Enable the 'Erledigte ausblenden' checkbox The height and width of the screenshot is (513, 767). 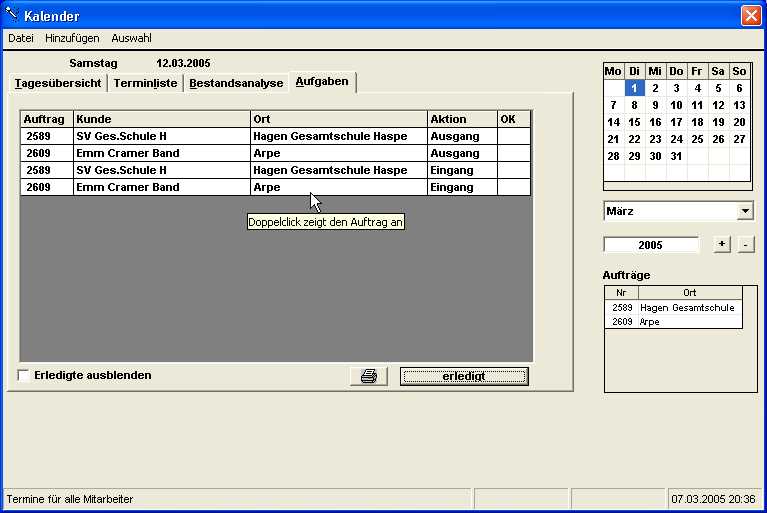tap(24, 375)
